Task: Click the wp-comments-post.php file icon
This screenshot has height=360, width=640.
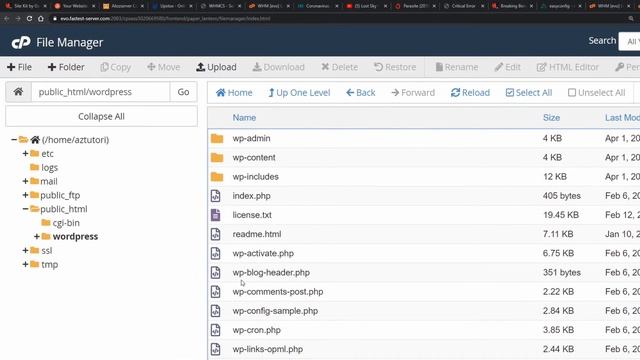Action: pyautogui.click(x=216, y=292)
